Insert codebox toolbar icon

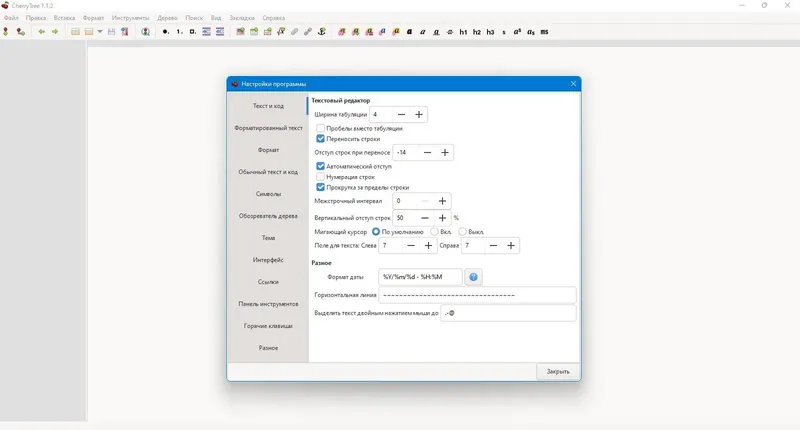(267, 32)
